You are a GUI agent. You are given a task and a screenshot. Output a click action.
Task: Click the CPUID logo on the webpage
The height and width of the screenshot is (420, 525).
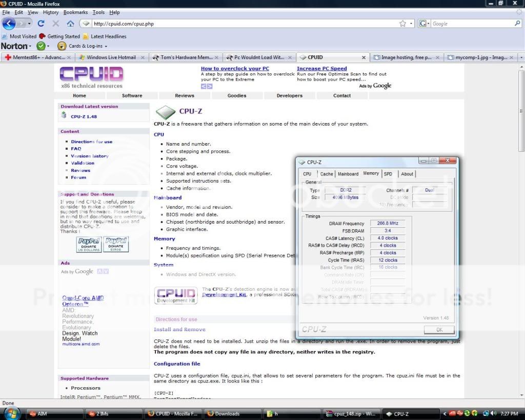[x=91, y=74]
